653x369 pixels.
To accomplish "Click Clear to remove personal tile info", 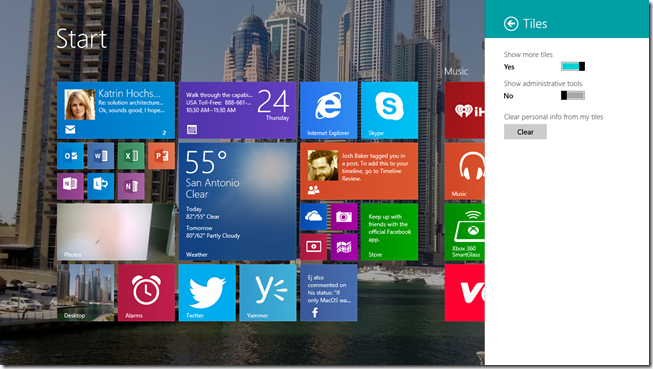I will (525, 132).
